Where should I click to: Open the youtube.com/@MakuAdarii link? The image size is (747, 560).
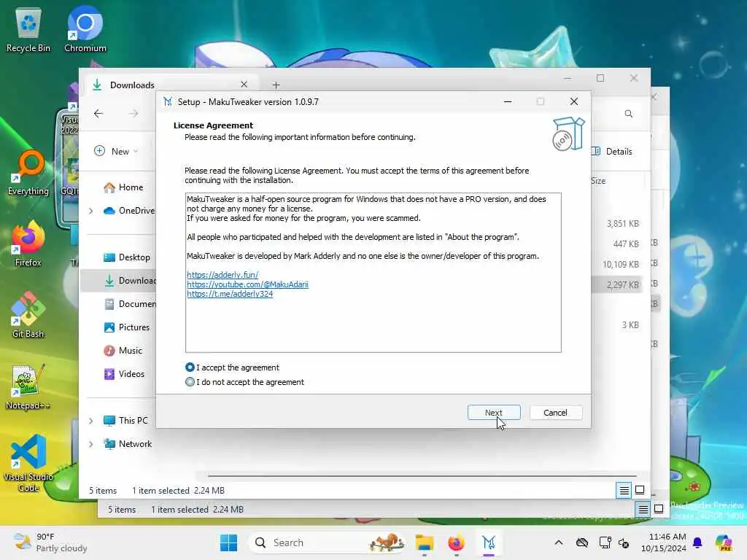(247, 284)
